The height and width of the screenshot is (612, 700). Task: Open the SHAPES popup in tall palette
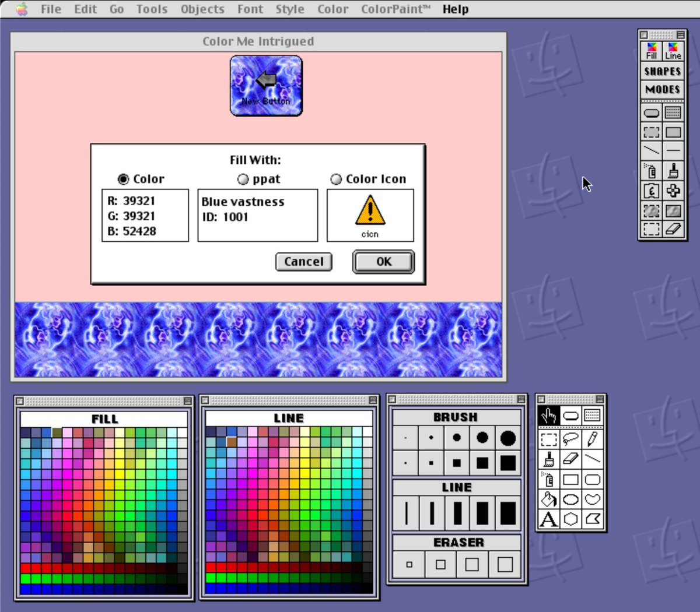click(x=663, y=71)
